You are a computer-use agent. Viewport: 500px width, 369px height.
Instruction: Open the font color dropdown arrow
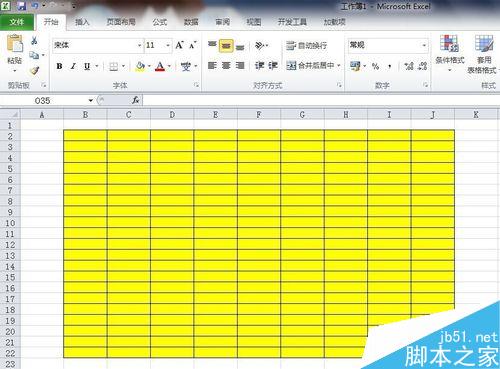click(x=169, y=66)
